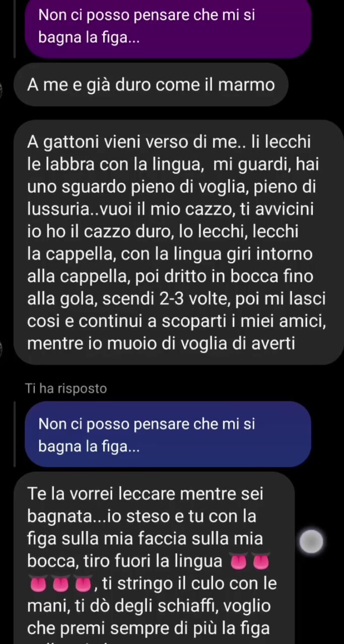Tap last tongue emoji before 'ti stringo'

point(83,584)
